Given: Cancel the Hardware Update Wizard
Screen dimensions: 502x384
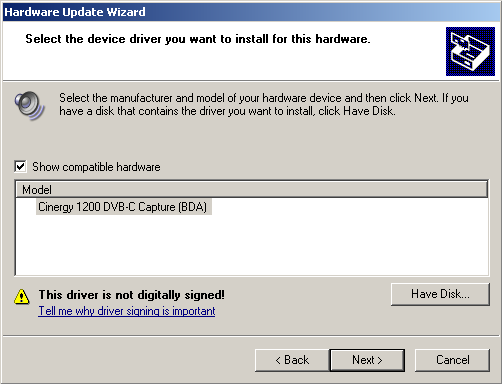Looking at the screenshot, I should (452, 360).
